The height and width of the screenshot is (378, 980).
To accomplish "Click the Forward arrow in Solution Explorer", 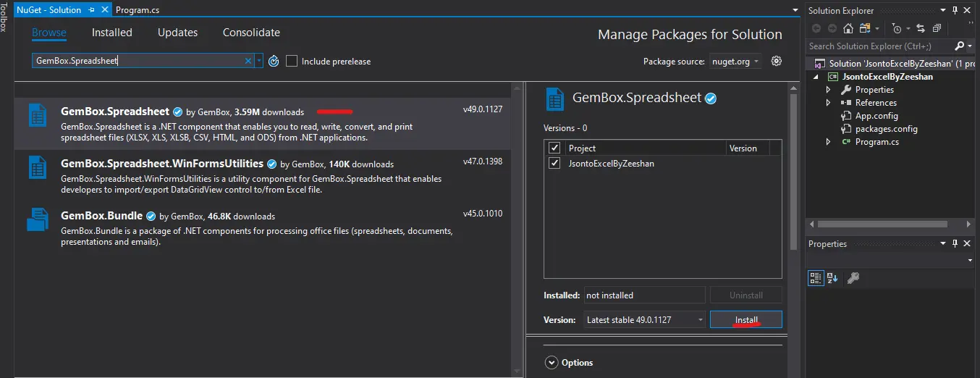I will pos(832,28).
